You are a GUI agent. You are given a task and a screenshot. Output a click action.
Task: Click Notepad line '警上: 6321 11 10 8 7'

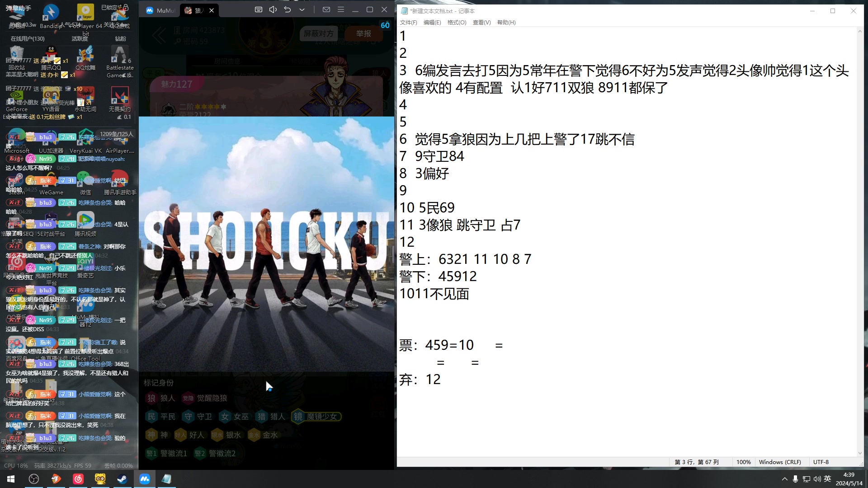tap(465, 259)
